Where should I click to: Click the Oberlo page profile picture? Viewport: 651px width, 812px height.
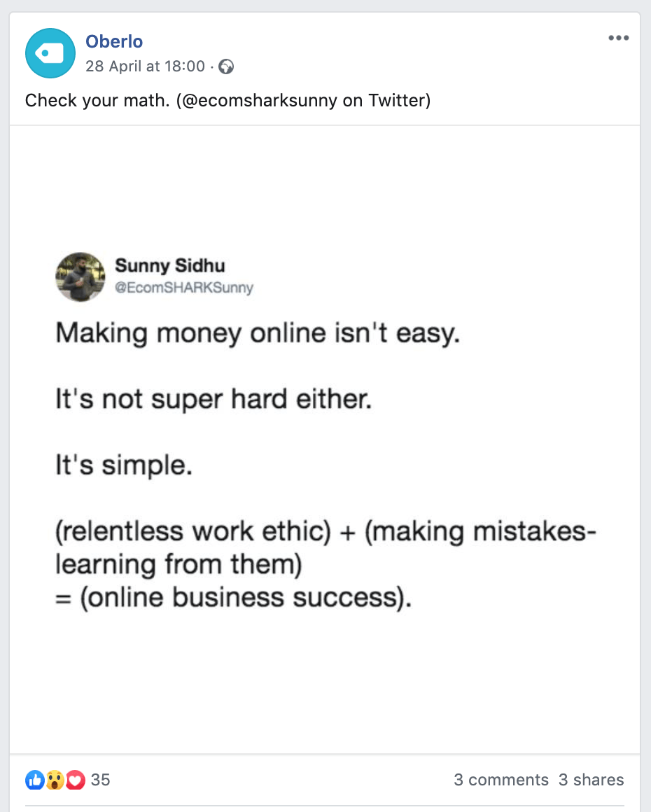pos(50,53)
